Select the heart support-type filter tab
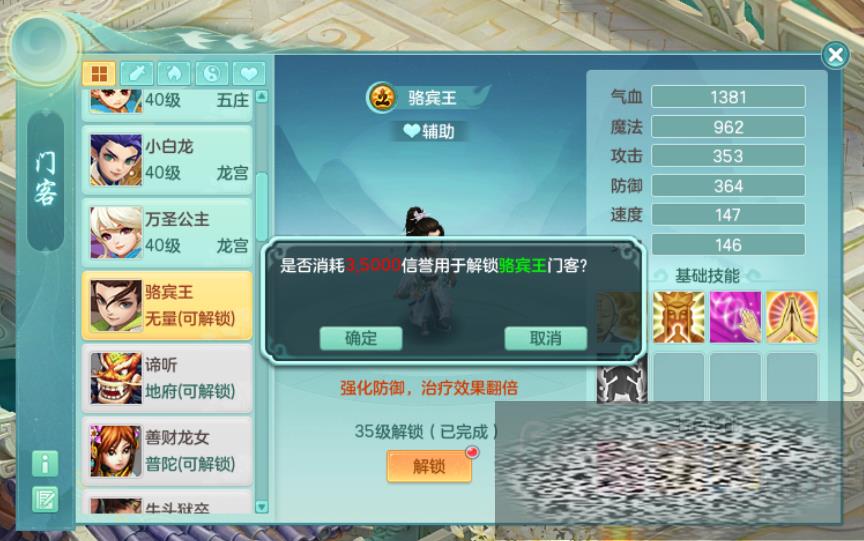The width and height of the screenshot is (864, 541). point(249,73)
